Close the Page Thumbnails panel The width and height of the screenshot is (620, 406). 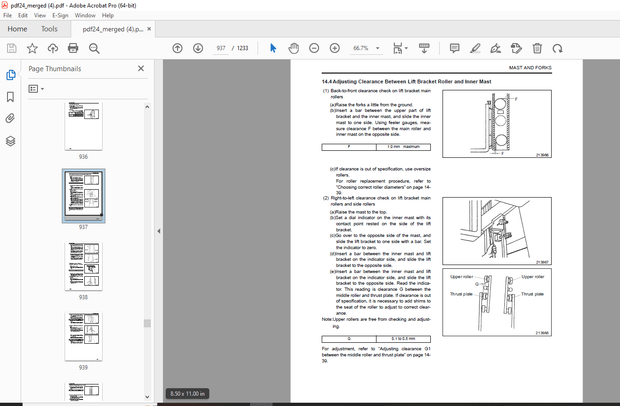pyautogui.click(x=141, y=68)
